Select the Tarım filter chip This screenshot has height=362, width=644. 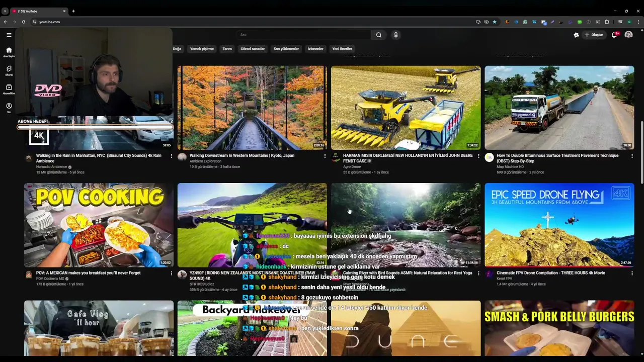point(227,49)
